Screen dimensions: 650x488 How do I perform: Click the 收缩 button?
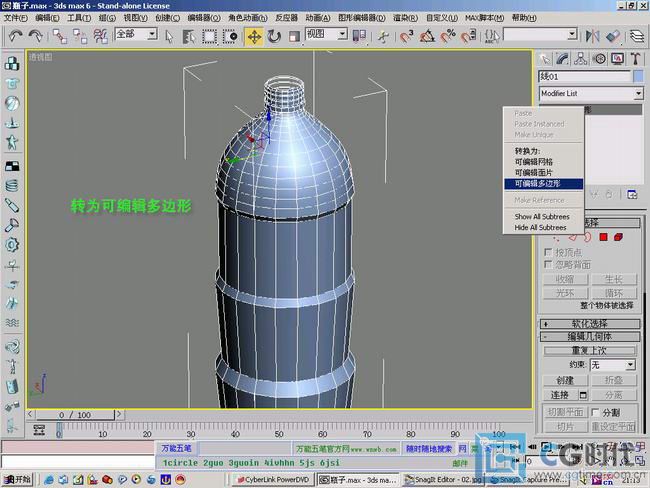[565, 279]
